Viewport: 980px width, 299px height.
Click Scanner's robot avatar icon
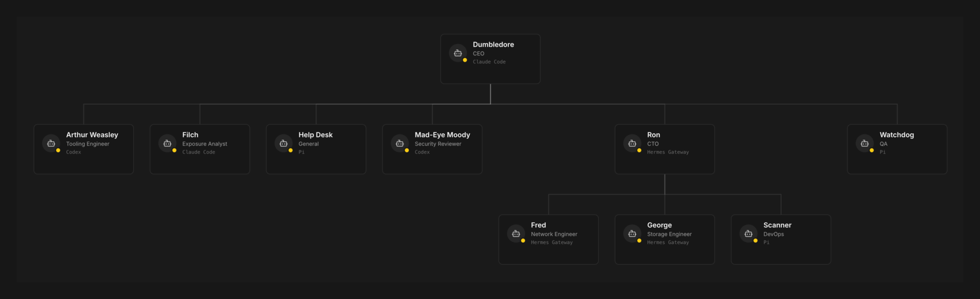[749, 233]
